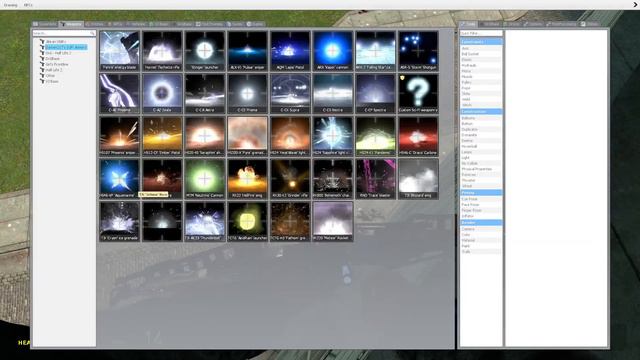The width and height of the screenshot is (640, 360).
Task: Open the NPCs menu in top bar
Action: coord(28,5)
